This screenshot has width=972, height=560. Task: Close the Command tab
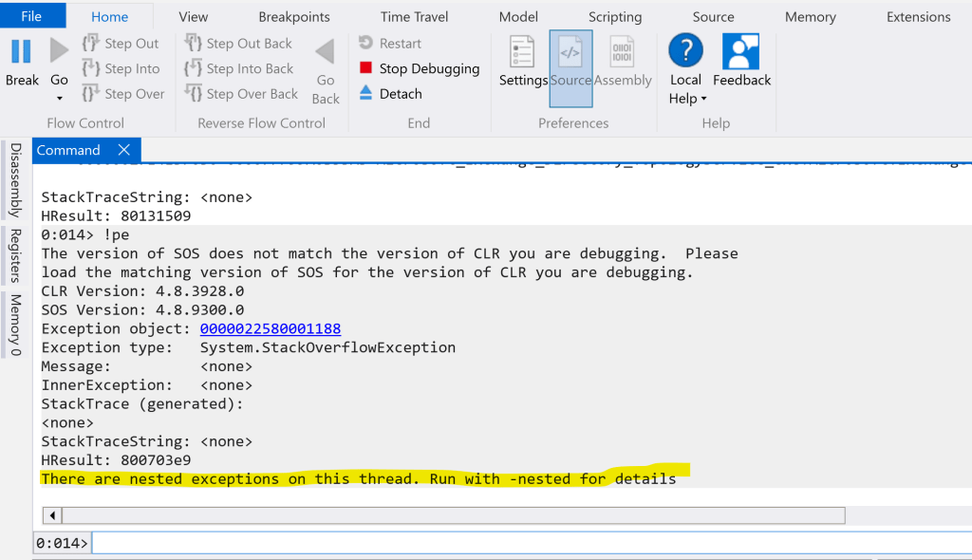tap(124, 150)
